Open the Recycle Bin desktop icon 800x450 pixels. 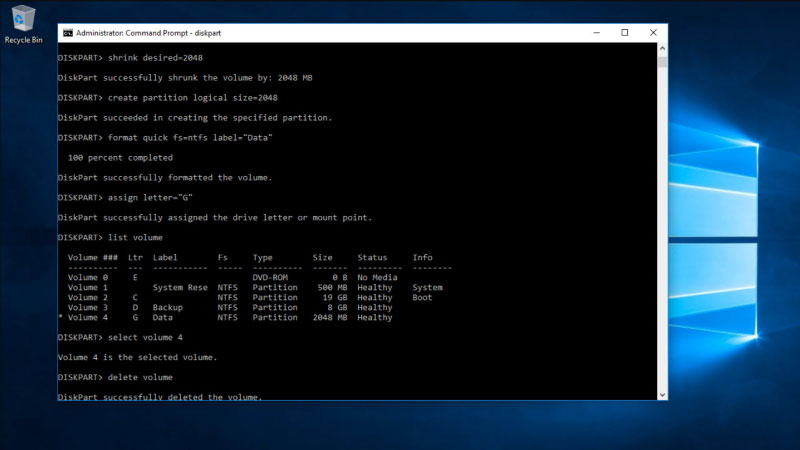pos(23,22)
